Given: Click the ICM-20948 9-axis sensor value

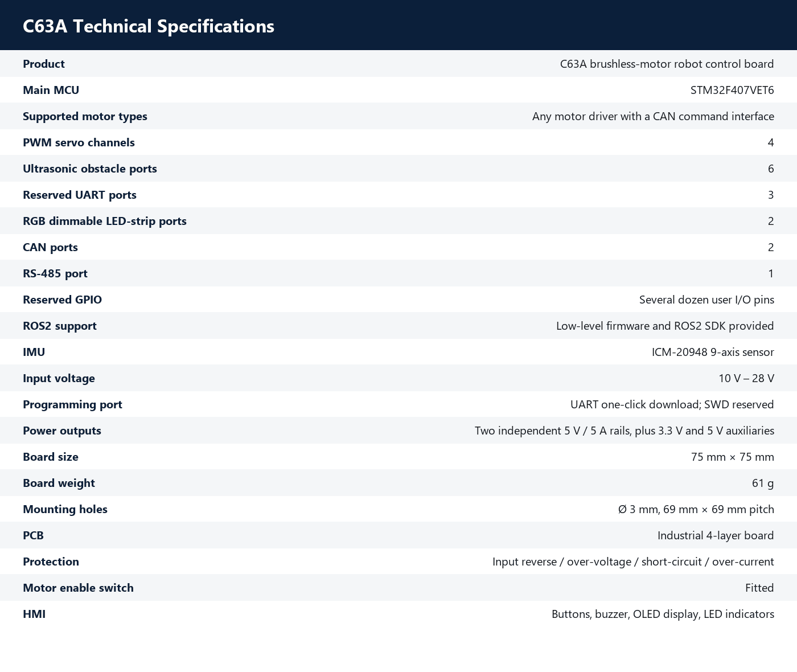Looking at the screenshot, I should point(713,352).
